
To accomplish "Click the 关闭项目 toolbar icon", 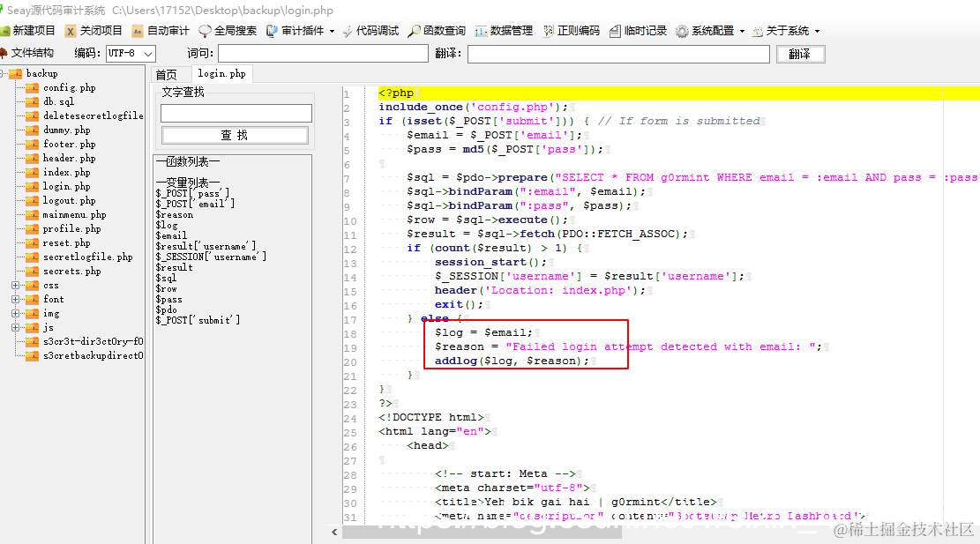I will pyautogui.click(x=71, y=31).
